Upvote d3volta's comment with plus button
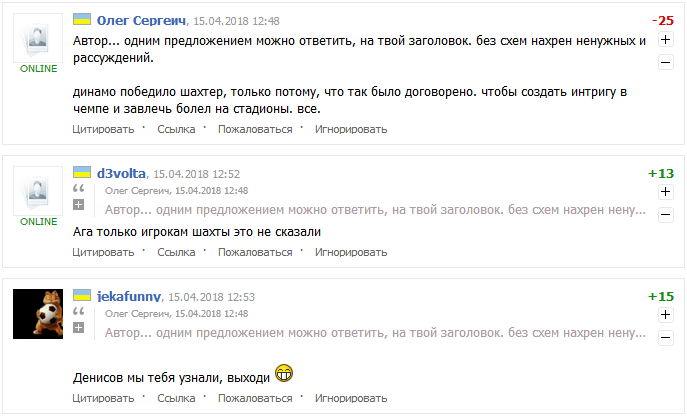The height and width of the screenshot is (416, 687). (x=666, y=192)
